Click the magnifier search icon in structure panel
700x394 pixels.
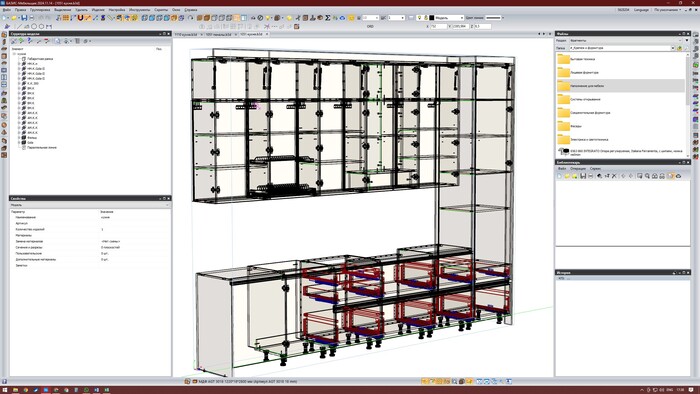point(57,41)
